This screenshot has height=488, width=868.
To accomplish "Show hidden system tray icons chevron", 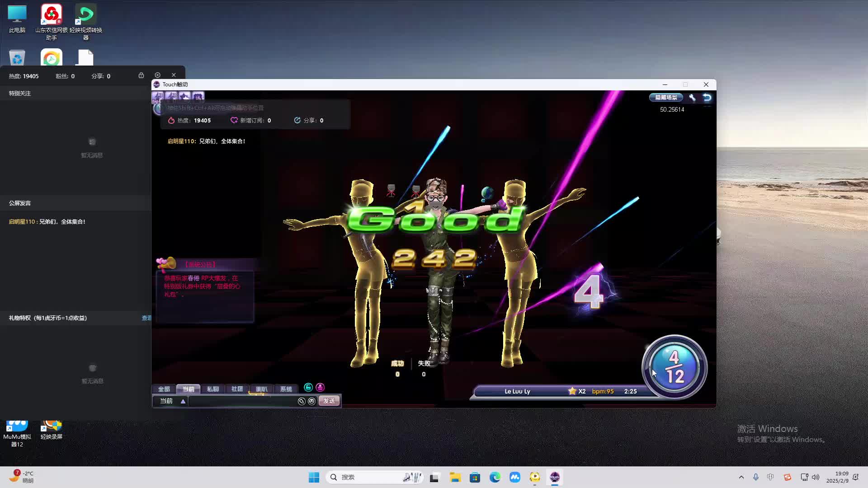I will coord(741,477).
